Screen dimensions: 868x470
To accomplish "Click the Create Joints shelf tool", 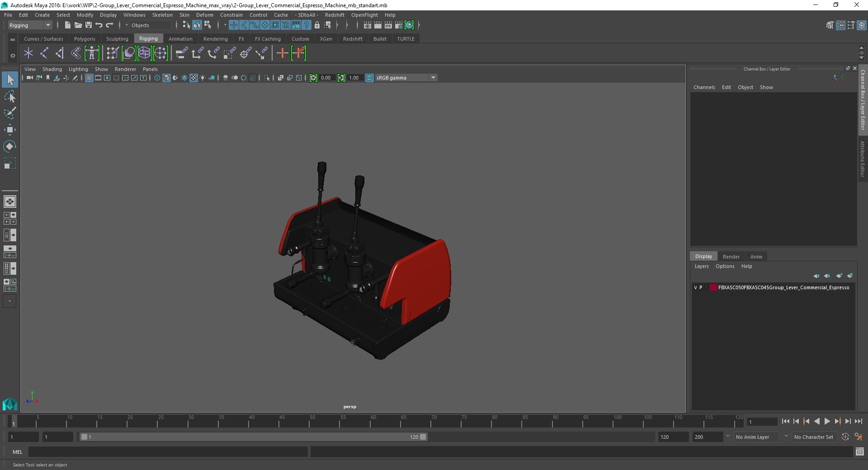I will pos(44,53).
